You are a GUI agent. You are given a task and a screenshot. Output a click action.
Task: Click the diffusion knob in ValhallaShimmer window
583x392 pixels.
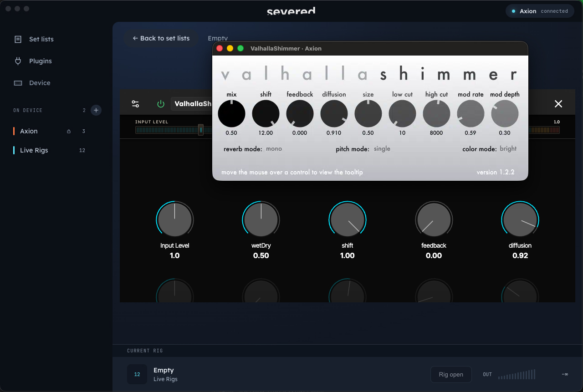click(334, 114)
